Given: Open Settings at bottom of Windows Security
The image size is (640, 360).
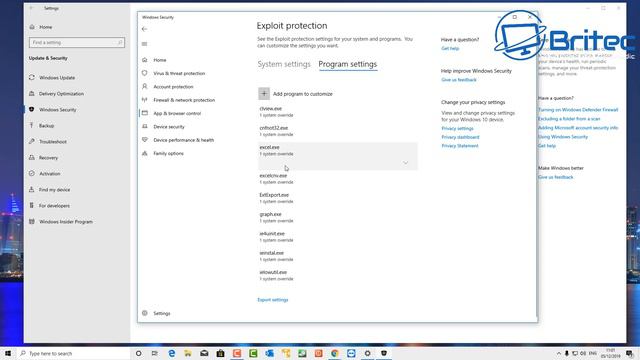Looking at the screenshot, I should (162, 313).
